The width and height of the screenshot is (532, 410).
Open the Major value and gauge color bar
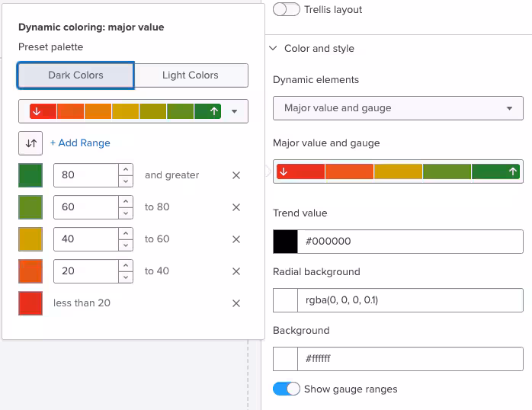[x=398, y=171]
